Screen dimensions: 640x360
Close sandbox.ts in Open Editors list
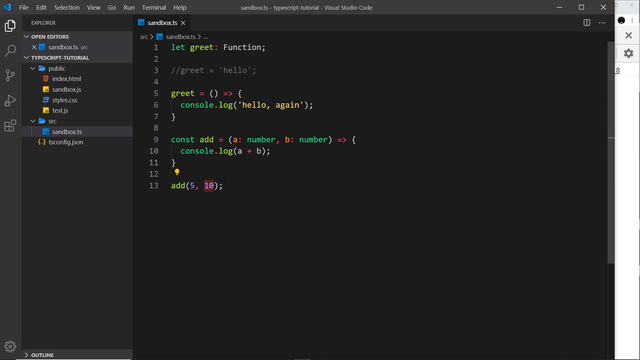tap(34, 47)
